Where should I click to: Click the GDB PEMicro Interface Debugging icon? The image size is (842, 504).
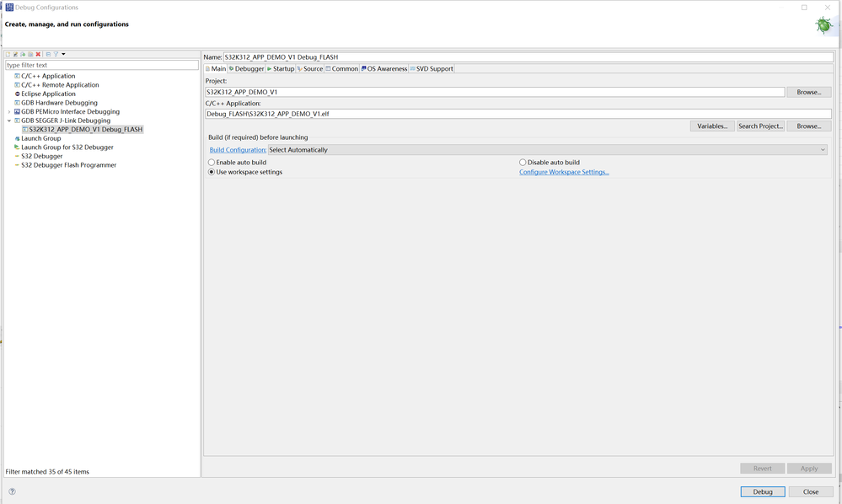[x=17, y=111]
